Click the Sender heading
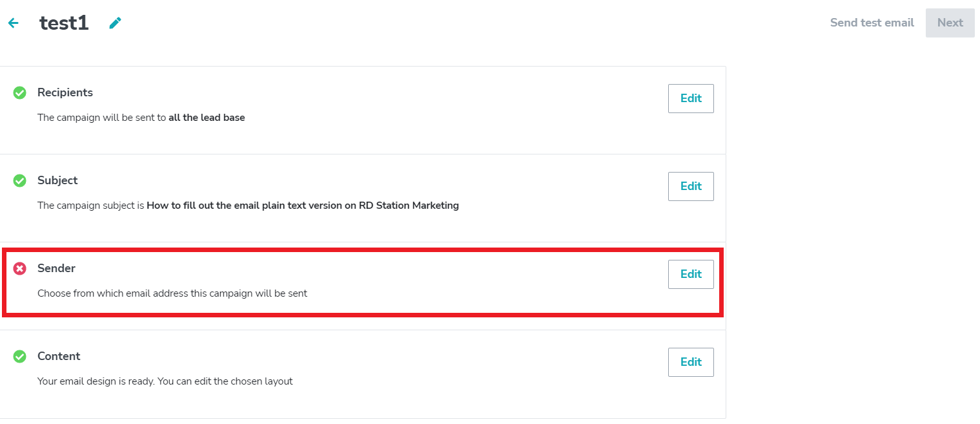Image resolution: width=980 pixels, height=424 pixels. pyautogui.click(x=56, y=268)
